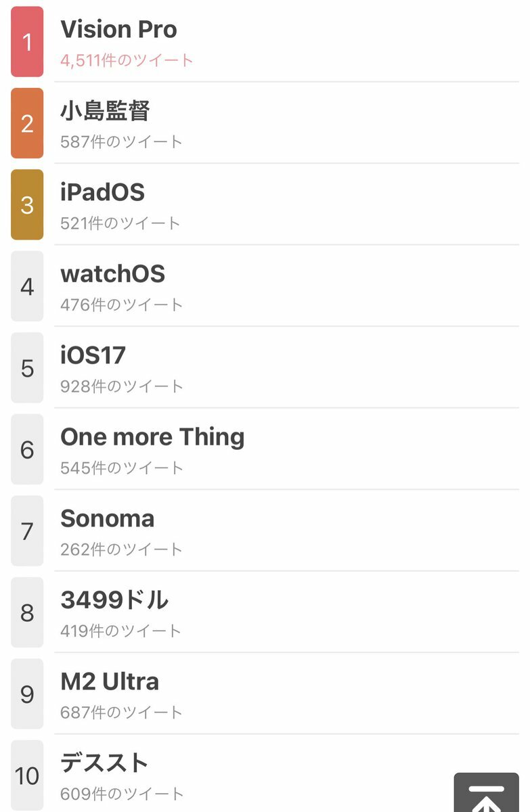Open the One more Thing trend
This screenshot has width=530, height=812.
coord(152,437)
